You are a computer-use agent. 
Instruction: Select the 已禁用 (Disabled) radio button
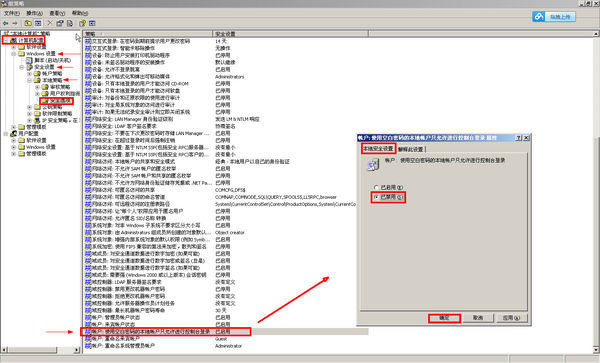(376, 197)
